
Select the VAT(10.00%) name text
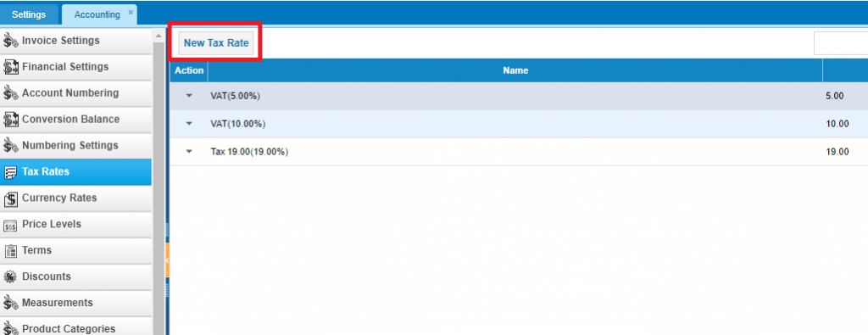238,124
